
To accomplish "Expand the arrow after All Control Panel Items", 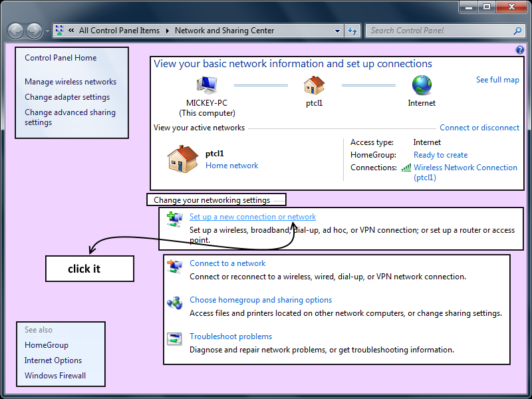I will point(168,31).
